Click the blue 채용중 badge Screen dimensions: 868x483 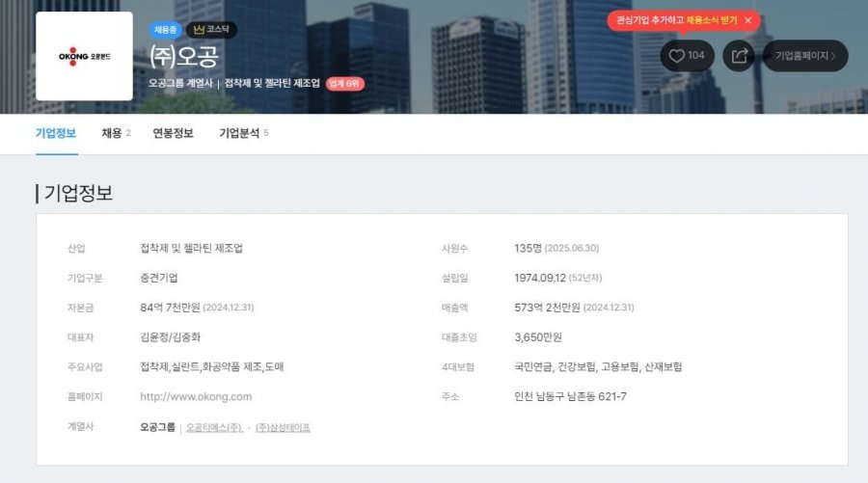click(x=165, y=30)
